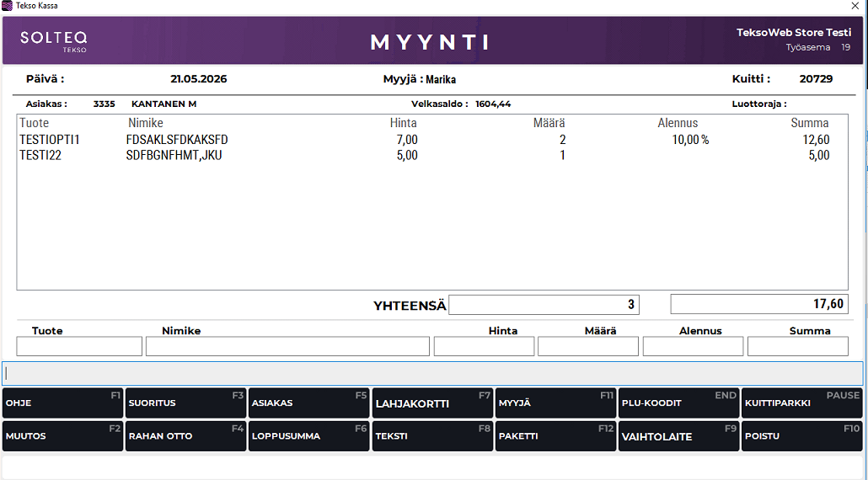Screen dimensions: 868x480
Task: Select the LAHJAKORTTI gift card button
Action: (x=432, y=403)
